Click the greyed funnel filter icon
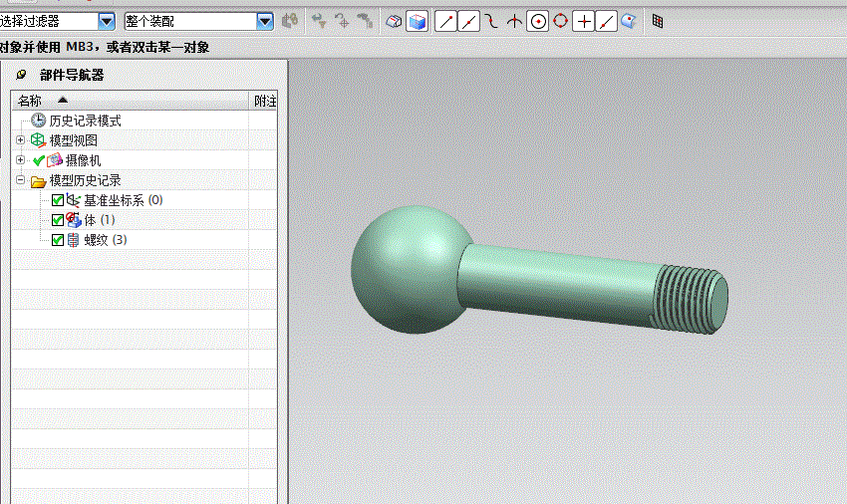 [319, 22]
